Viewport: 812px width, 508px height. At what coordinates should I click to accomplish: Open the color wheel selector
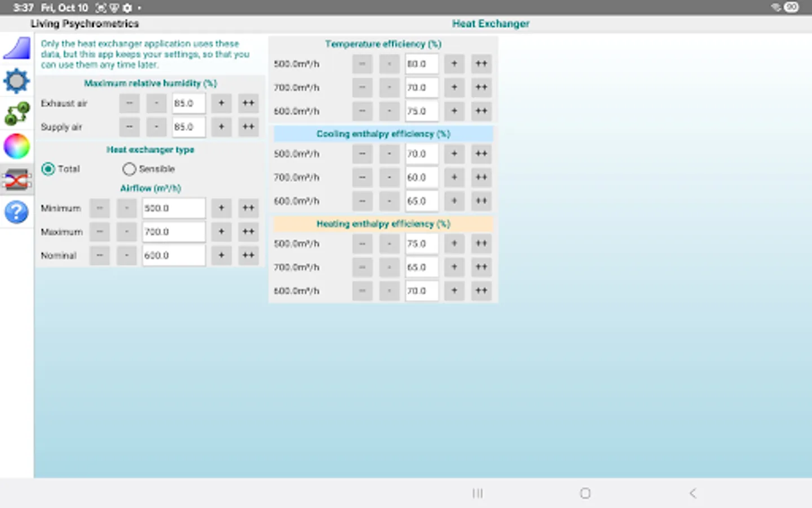click(16, 146)
